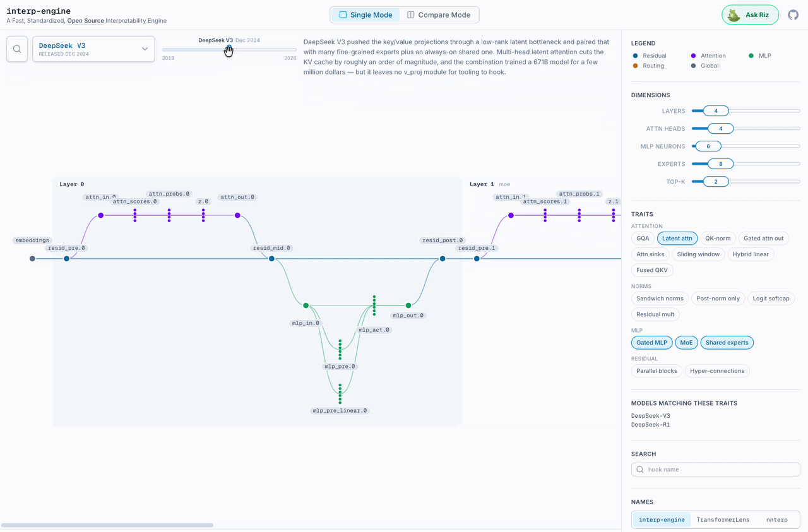Viewport: 808px width, 532px height.
Task: Focus the hook name search field
Action: 715,470
